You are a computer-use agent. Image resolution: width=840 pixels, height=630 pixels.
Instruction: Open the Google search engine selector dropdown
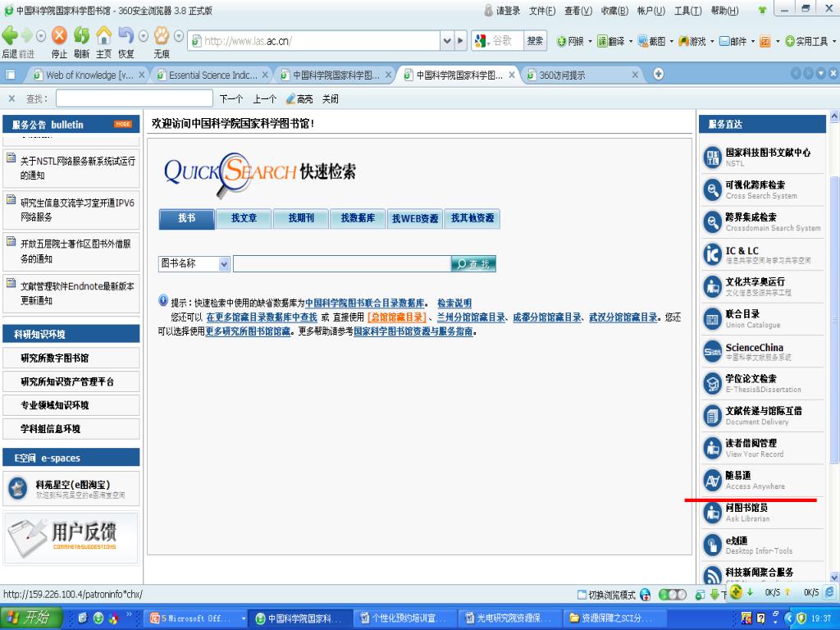point(489,43)
